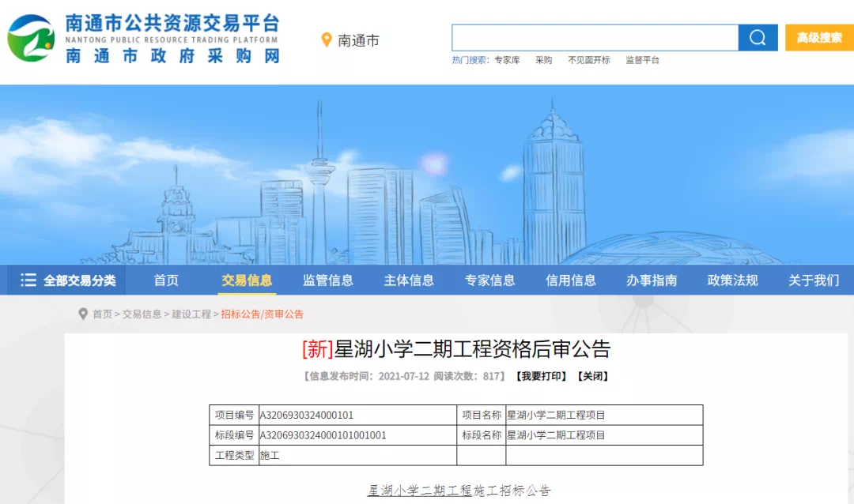Click the publish date 2021-07-12
Viewport: 854px width, 504px height.
pos(403,376)
